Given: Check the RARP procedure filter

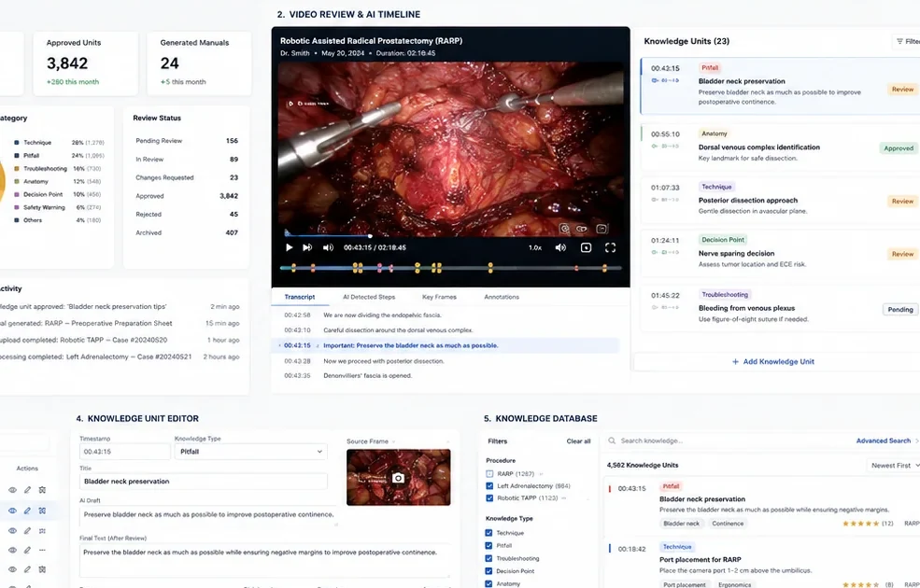Looking at the screenshot, I should tap(489, 474).
